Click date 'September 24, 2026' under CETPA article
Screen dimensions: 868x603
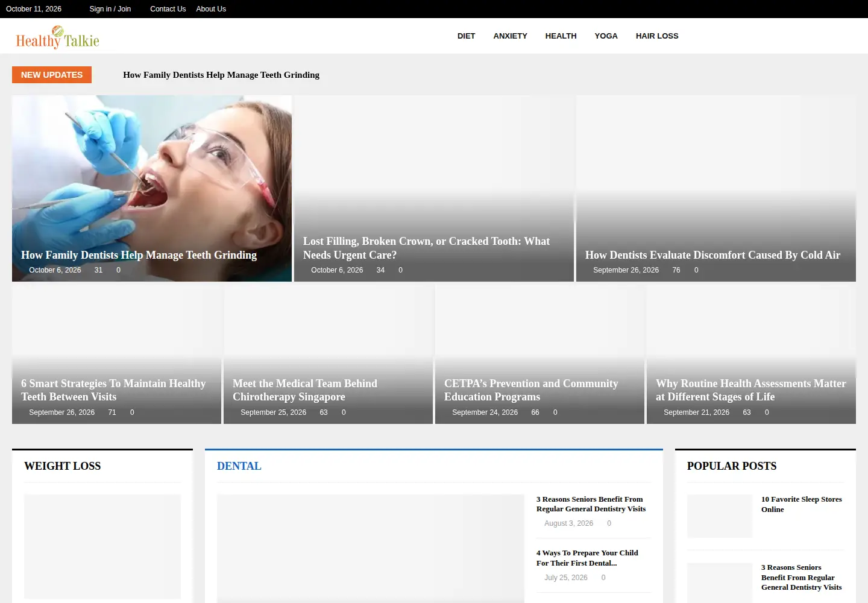tap(485, 412)
